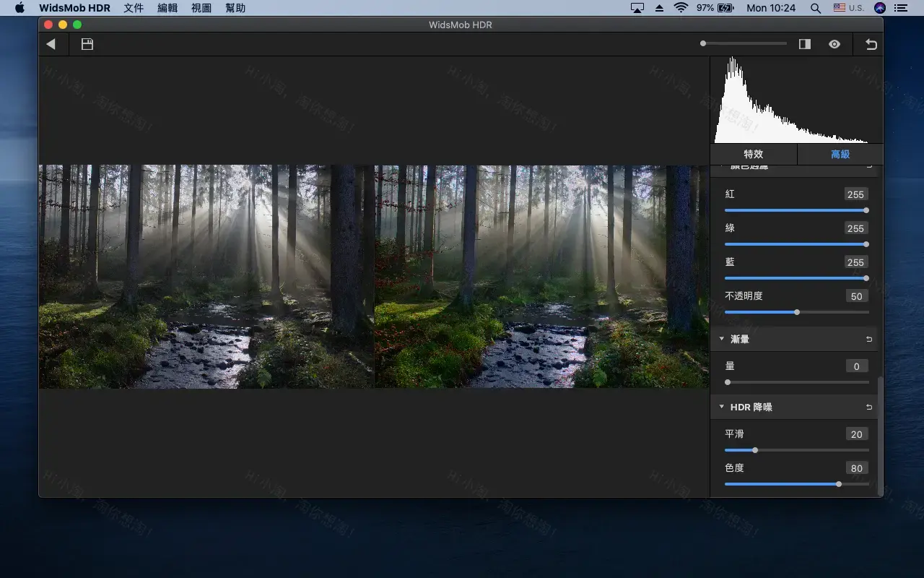
Task: Reset the HDR 降噪 section adjustments
Action: tap(868, 407)
